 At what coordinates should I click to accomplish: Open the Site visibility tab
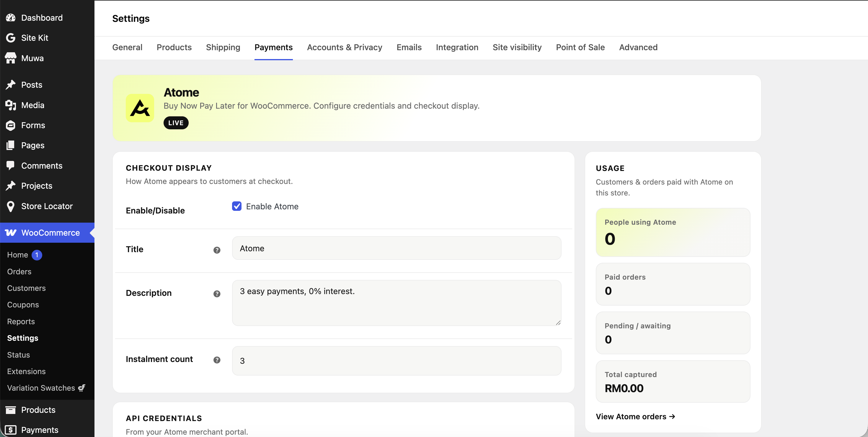pos(517,48)
